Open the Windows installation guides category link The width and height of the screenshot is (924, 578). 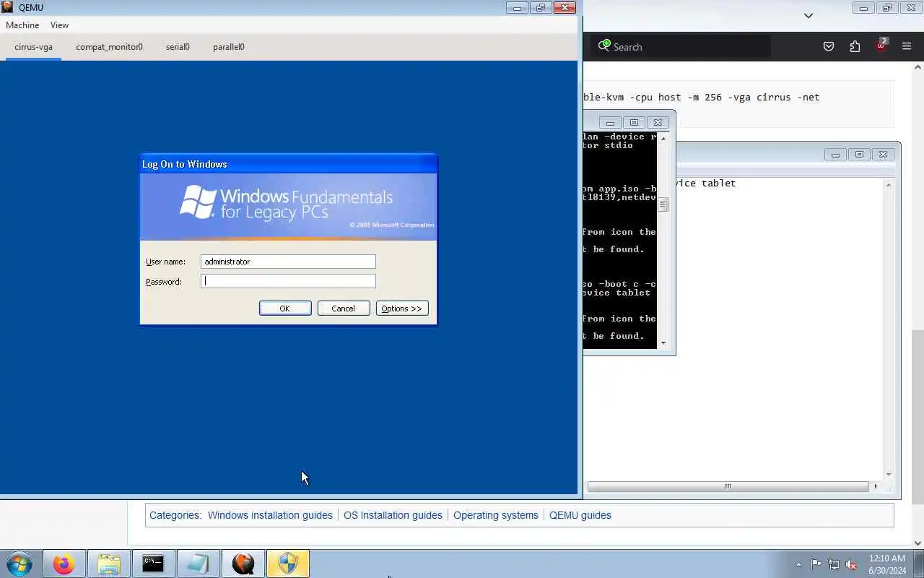point(270,515)
